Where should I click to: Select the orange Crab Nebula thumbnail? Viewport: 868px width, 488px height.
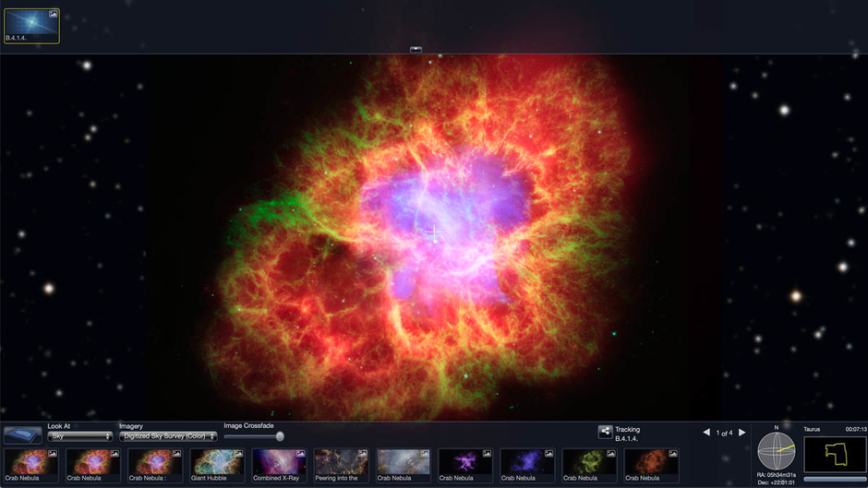(x=650, y=465)
